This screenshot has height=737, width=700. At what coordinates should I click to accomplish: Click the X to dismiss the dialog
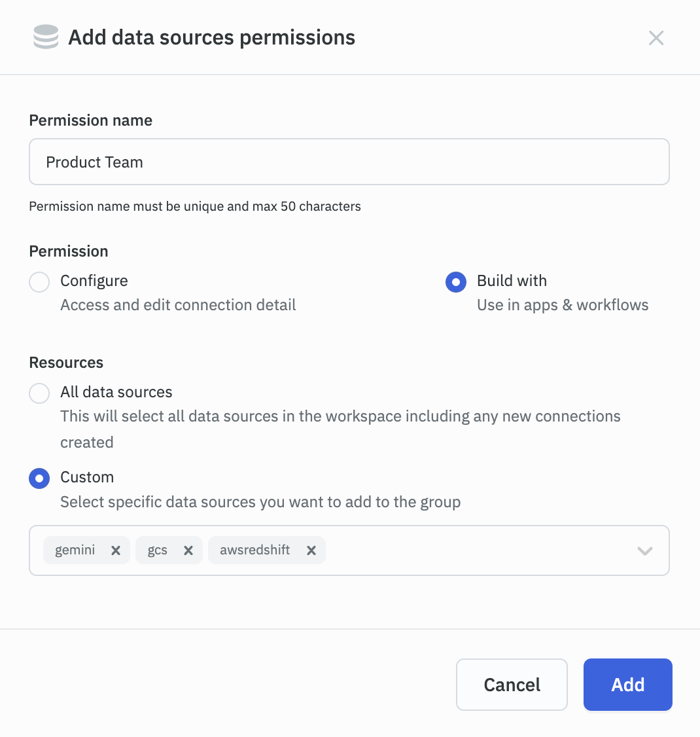(656, 37)
